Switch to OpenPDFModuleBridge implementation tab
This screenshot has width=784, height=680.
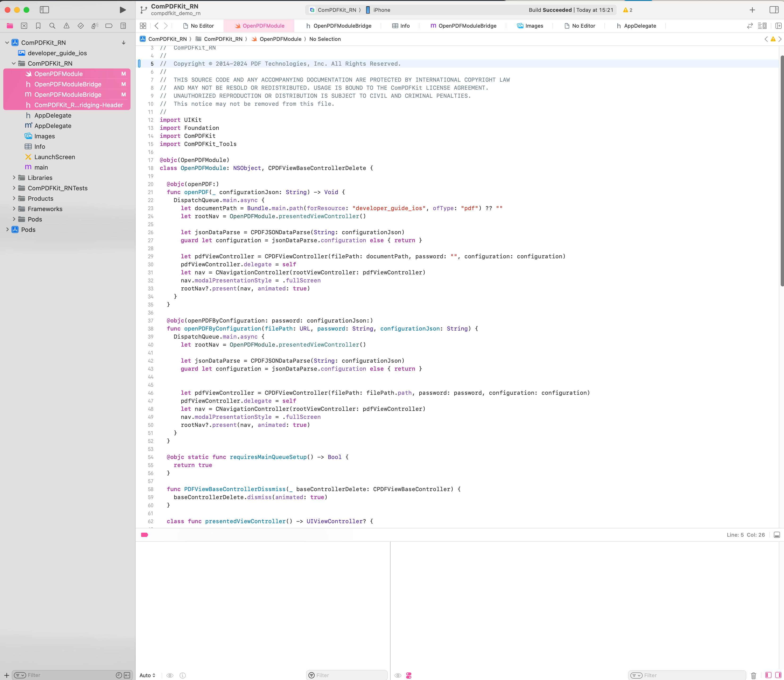click(x=463, y=26)
